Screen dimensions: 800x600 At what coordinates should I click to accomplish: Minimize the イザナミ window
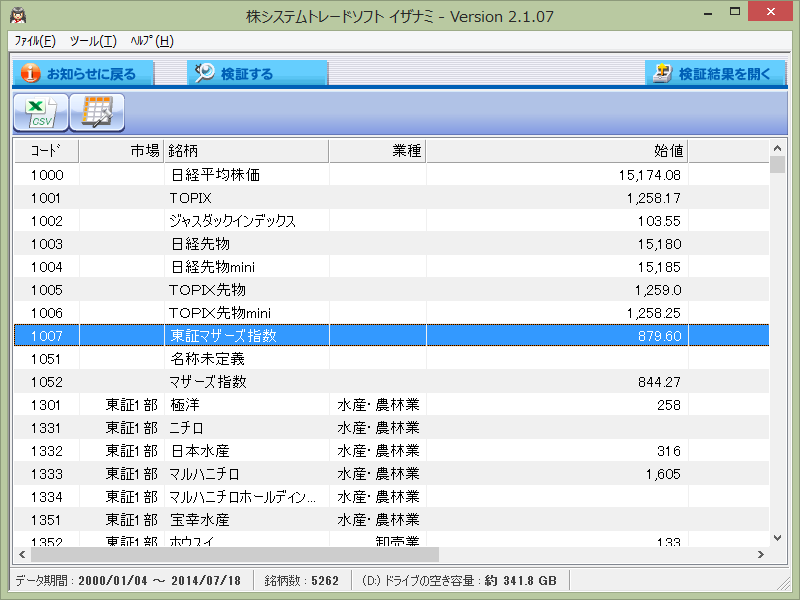click(708, 13)
